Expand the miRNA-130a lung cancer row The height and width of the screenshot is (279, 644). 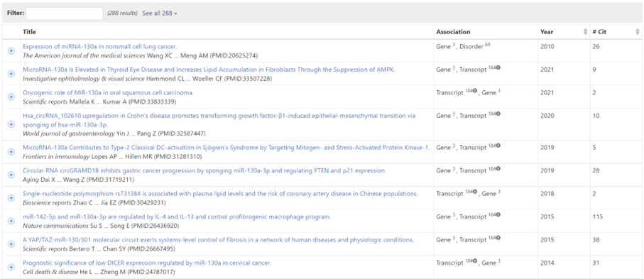tap(11, 50)
